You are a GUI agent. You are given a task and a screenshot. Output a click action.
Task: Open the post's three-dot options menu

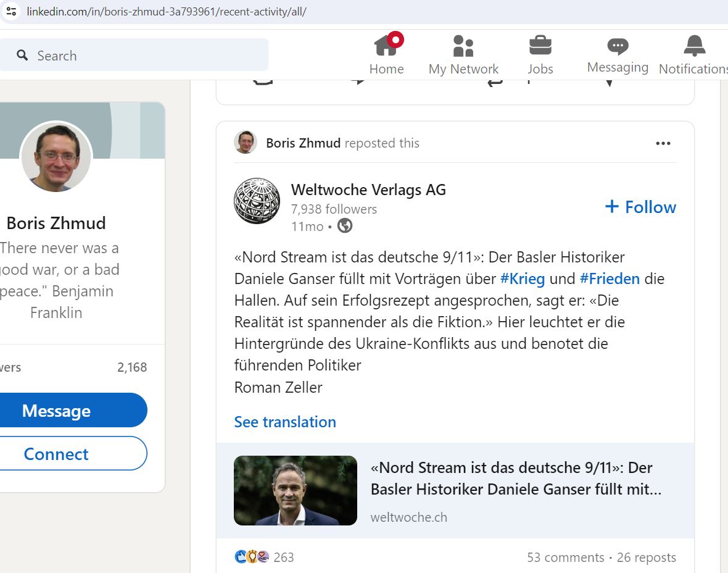point(663,143)
